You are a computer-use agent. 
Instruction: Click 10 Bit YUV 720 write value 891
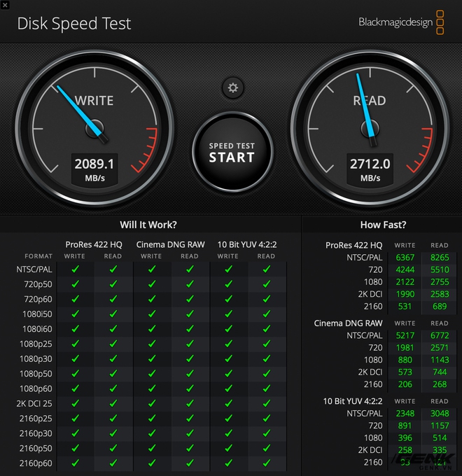tap(405, 426)
